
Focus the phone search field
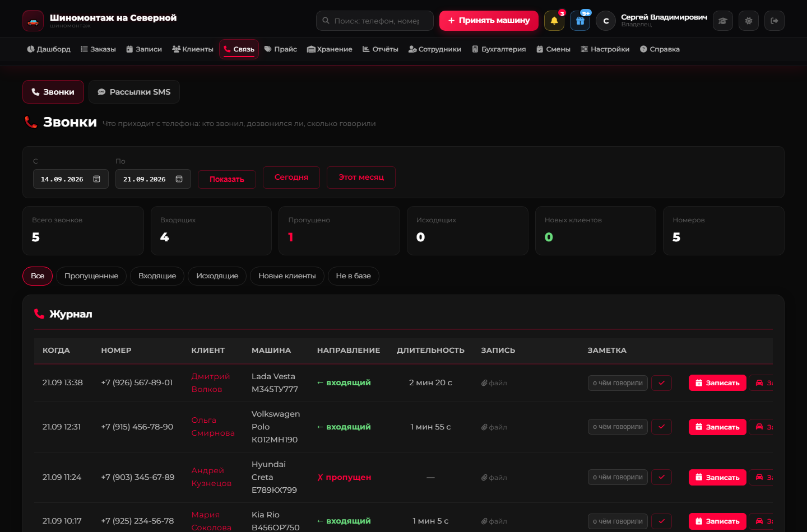(375, 21)
